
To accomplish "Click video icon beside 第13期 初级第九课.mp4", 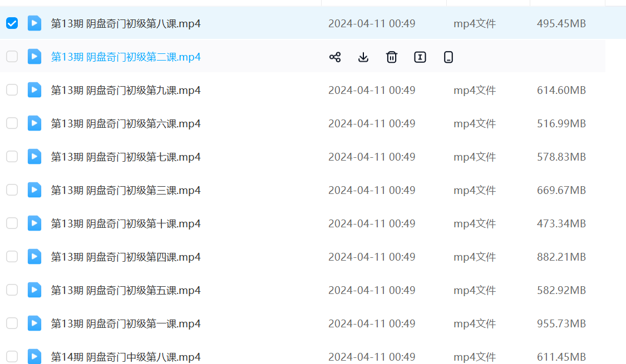I will 34,90.
